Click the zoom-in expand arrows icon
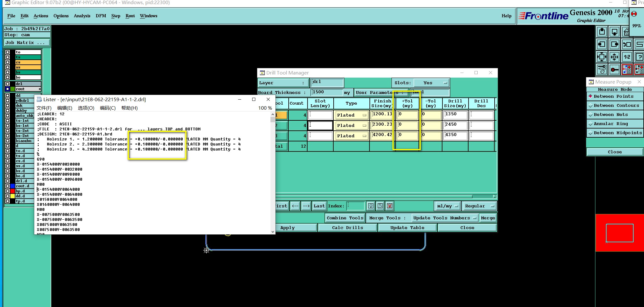 click(x=602, y=57)
